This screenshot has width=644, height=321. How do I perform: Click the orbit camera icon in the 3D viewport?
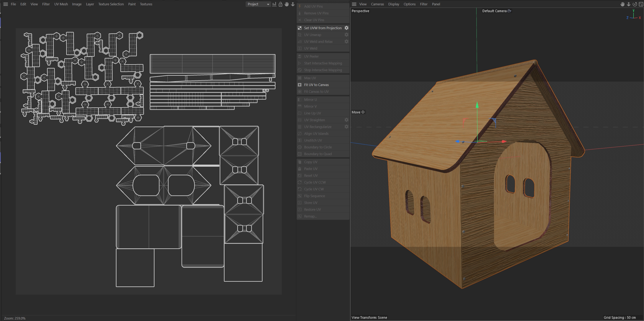click(635, 4)
